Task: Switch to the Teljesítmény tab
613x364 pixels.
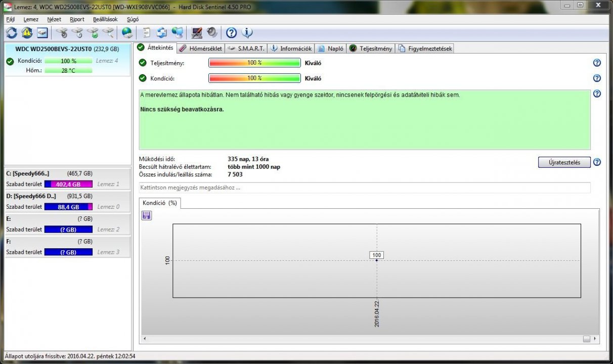Action: pos(371,49)
